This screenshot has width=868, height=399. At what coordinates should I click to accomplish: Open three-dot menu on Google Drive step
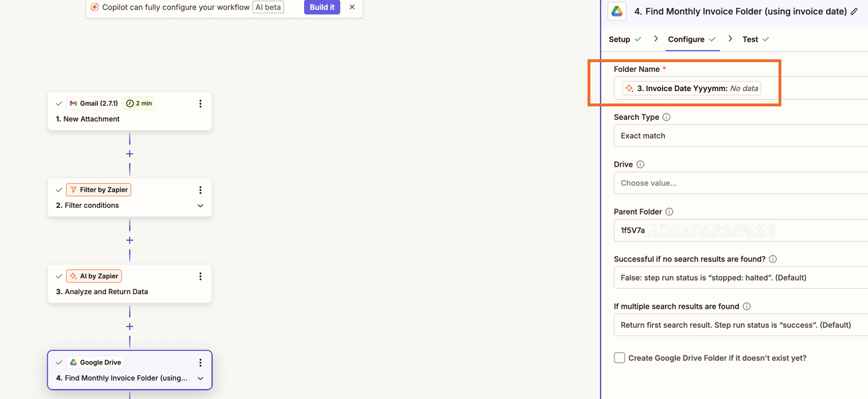pos(200,363)
